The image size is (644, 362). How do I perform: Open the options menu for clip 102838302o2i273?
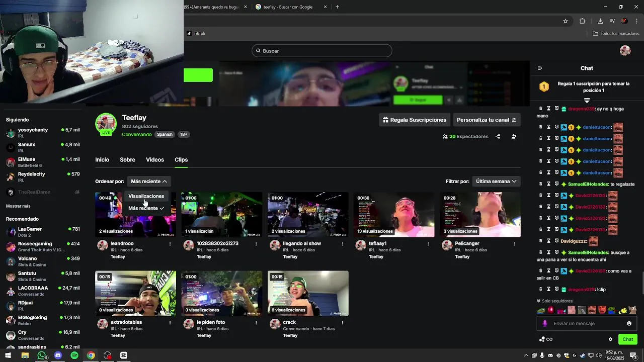point(256,244)
